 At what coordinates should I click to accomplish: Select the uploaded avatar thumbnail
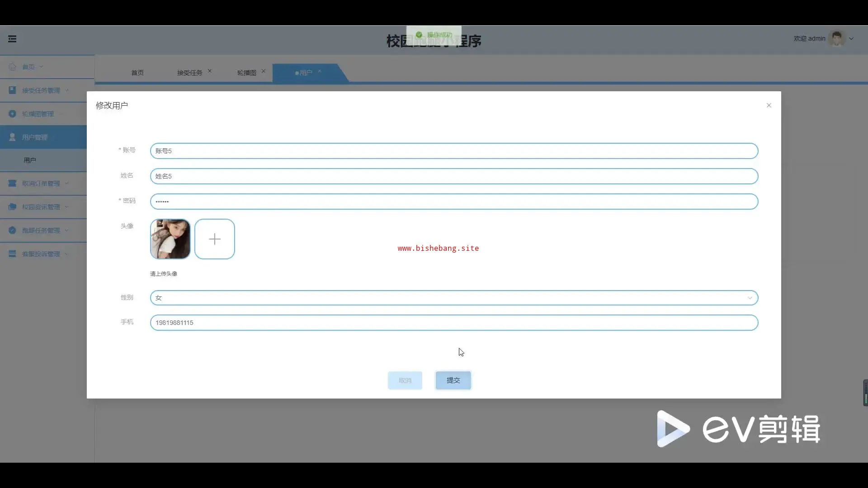click(170, 239)
